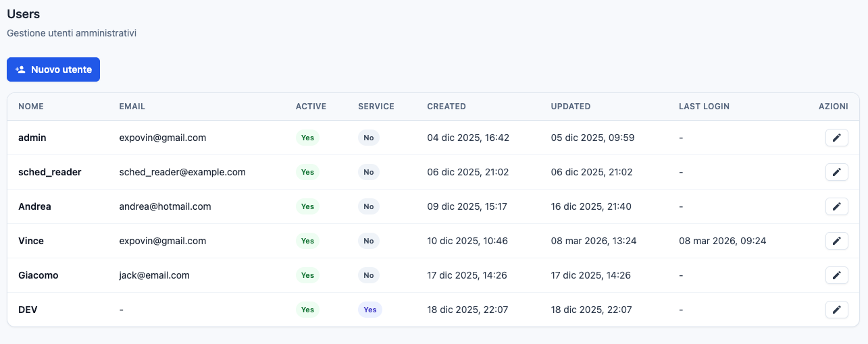Click the pencil icon in Vince's row
This screenshot has height=344, width=868.
pyautogui.click(x=836, y=241)
